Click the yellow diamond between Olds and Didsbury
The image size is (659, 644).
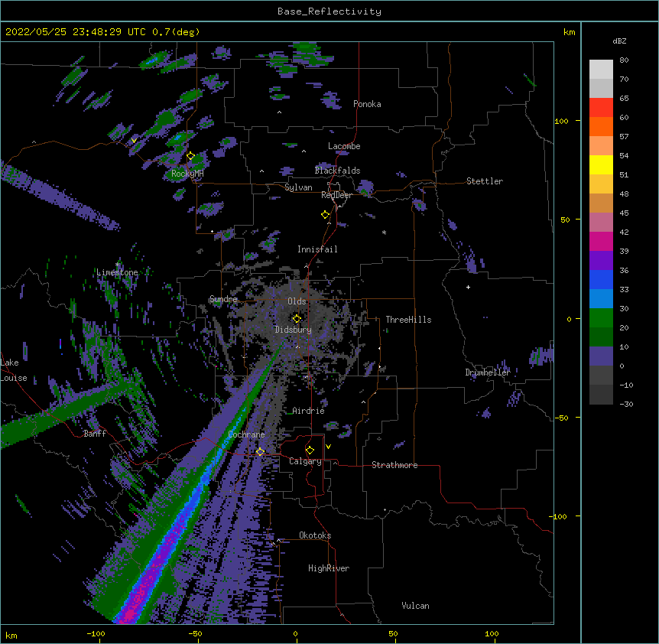[297, 319]
